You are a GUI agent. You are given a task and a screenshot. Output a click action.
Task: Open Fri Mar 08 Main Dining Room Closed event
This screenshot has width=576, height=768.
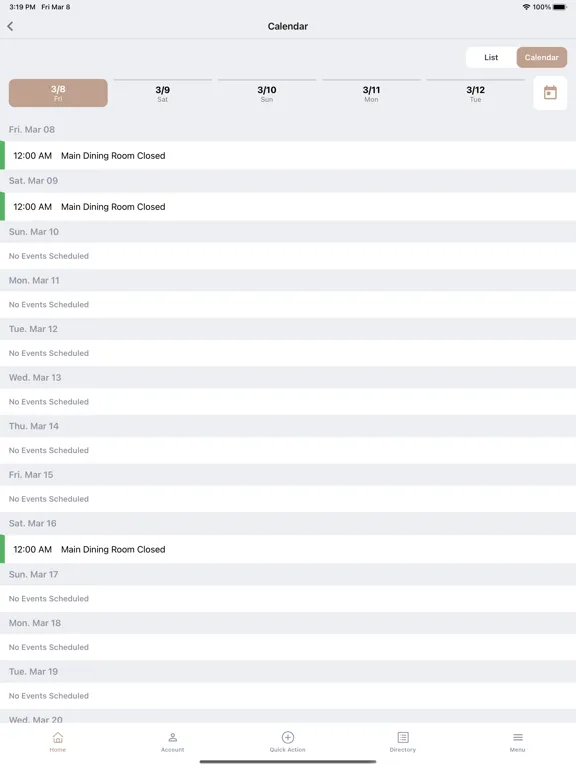[x=288, y=156]
